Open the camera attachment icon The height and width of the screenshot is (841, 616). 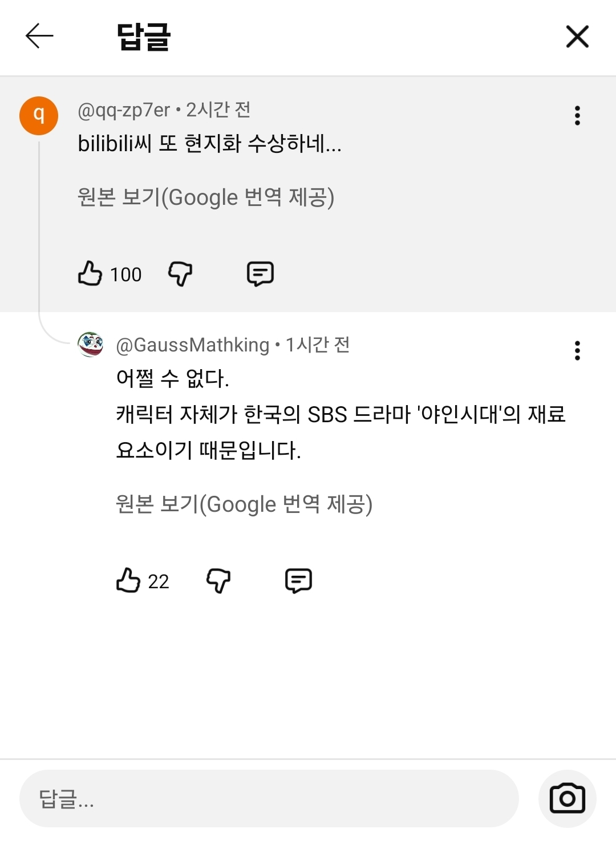point(567,798)
